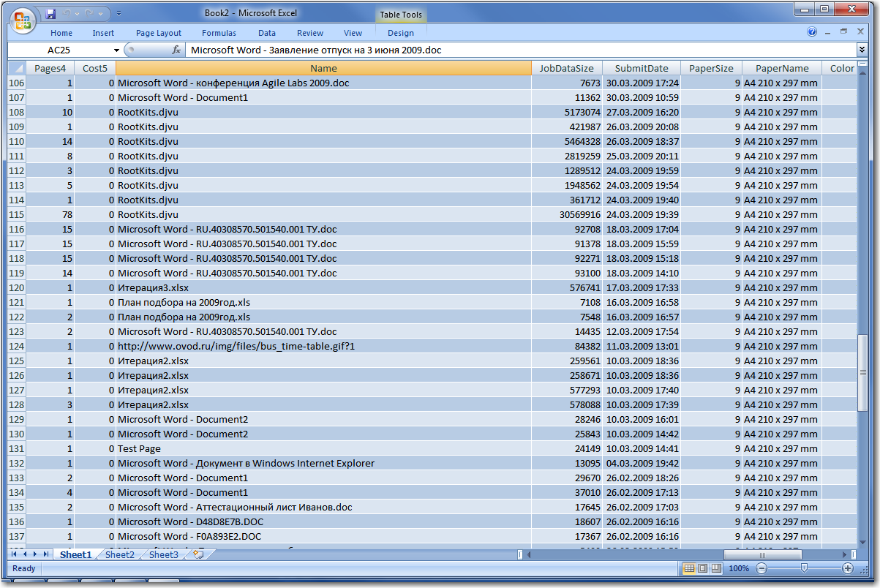Image resolution: width=880 pixels, height=588 pixels.
Task: Expand the Name Box dropdown
Action: click(x=116, y=50)
